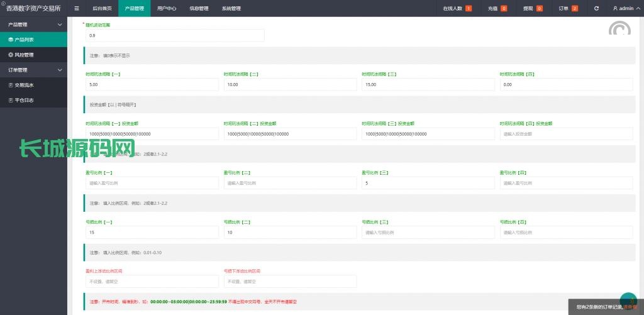Click the 盈亏比例【一】 empty input field

click(152, 183)
